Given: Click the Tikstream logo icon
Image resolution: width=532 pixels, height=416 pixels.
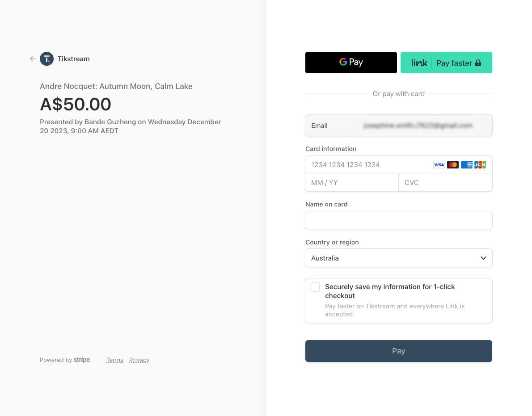Looking at the screenshot, I should tap(47, 59).
